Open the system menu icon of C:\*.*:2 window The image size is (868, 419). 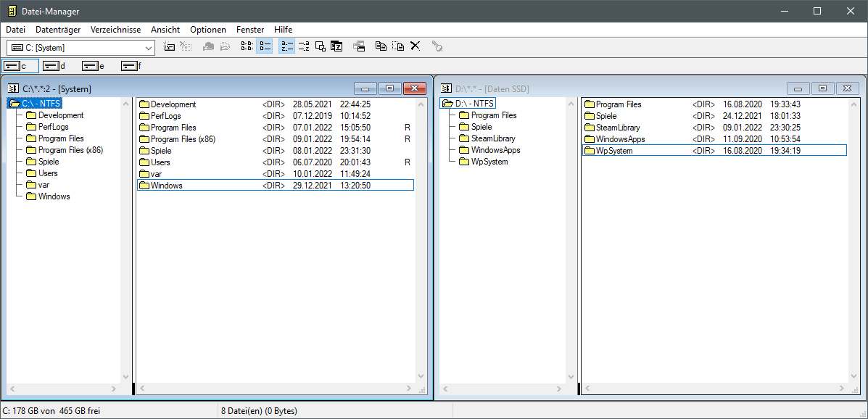click(13, 88)
